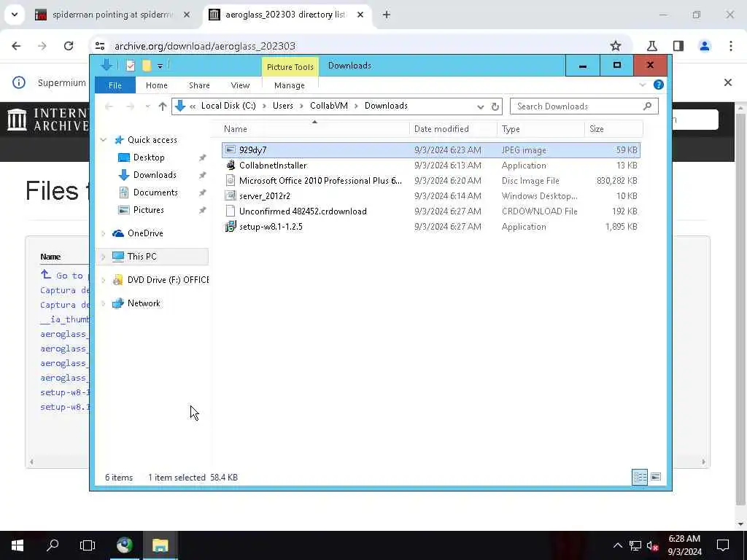The image size is (747, 560).
Task: Open Downloads in the navigation pane
Action: [155, 175]
